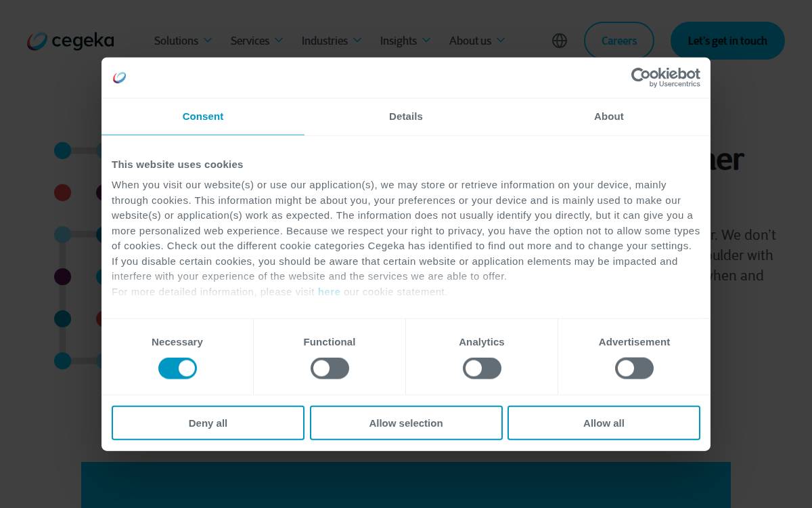Expand the Services menu chevron
Image resolution: width=812 pixels, height=508 pixels.
tap(279, 41)
